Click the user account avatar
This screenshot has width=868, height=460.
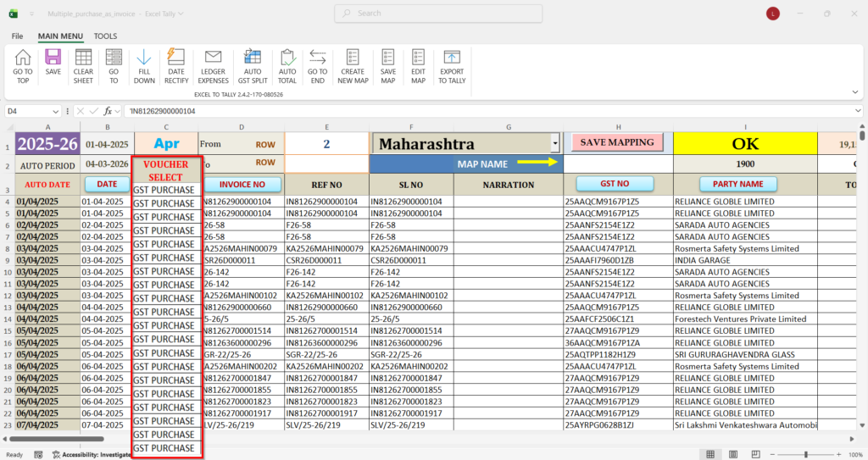[773, 14]
